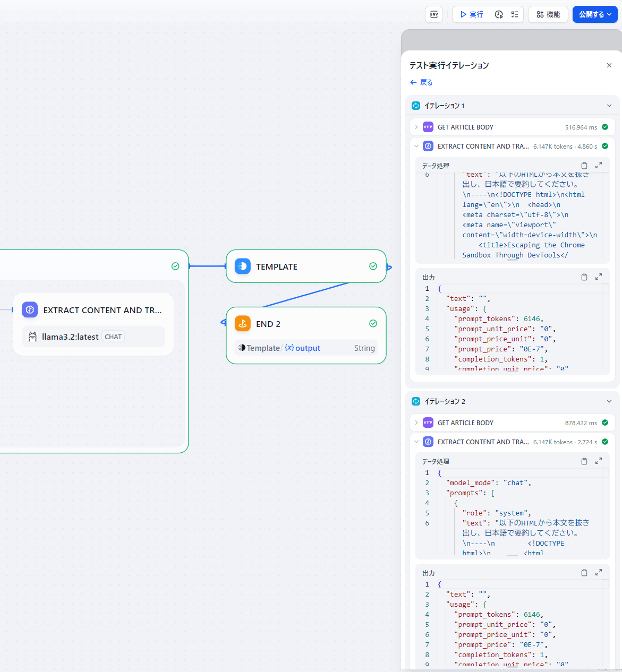This screenshot has width=622, height=672.
Task: Collapse EXTRACT CONTENT row in iteration 2
Action: (x=416, y=442)
